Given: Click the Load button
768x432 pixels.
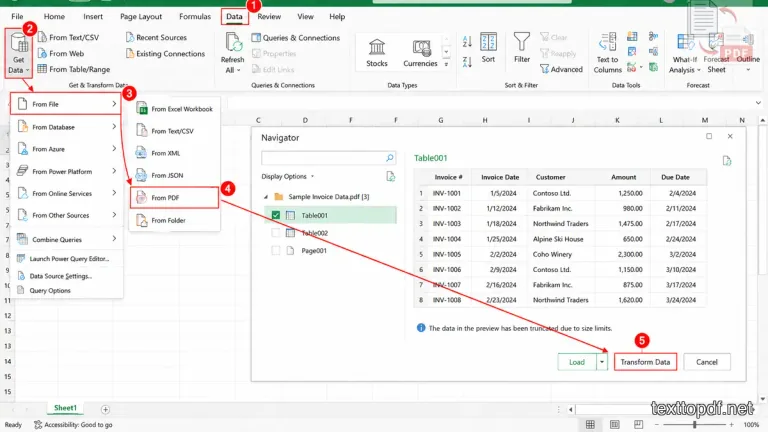Looking at the screenshot, I should pos(577,362).
